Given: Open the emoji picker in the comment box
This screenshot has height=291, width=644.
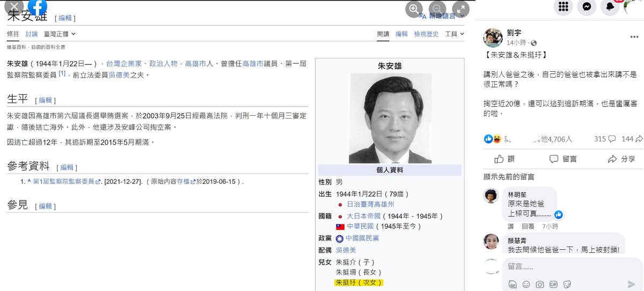Looking at the screenshot, I should pyautogui.click(x=526, y=284).
